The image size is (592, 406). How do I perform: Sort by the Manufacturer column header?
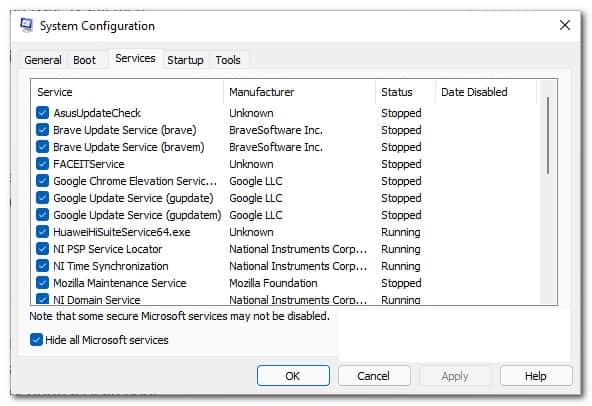click(x=299, y=92)
